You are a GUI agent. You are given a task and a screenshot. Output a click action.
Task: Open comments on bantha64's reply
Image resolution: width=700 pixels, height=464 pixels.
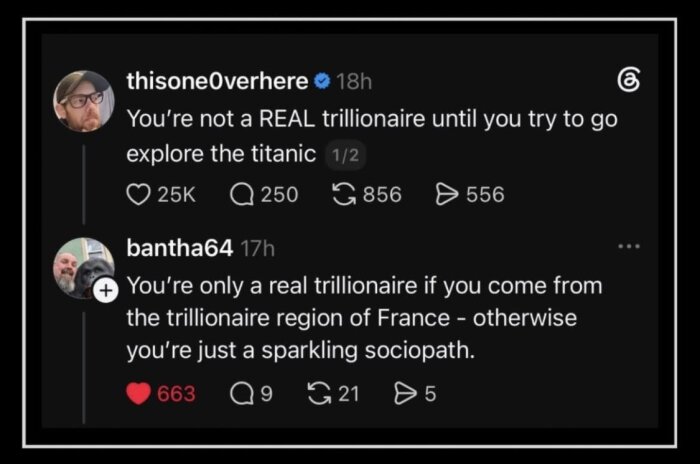point(242,394)
